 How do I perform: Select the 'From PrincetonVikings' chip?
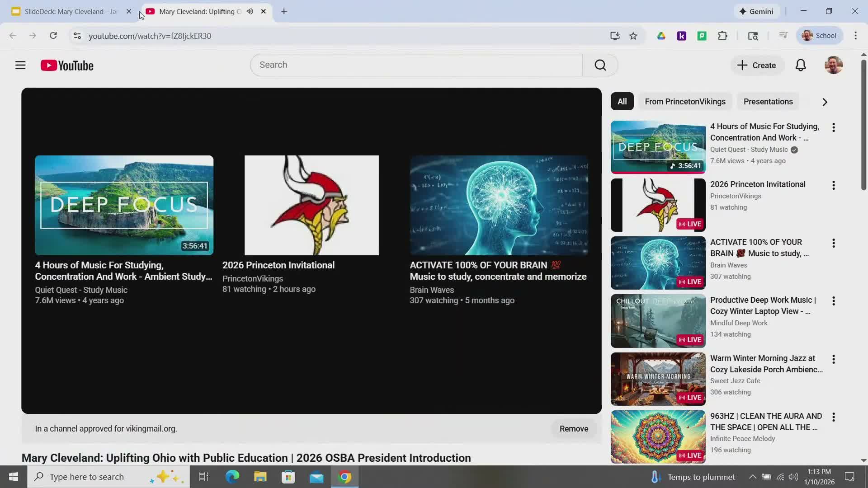coord(685,102)
